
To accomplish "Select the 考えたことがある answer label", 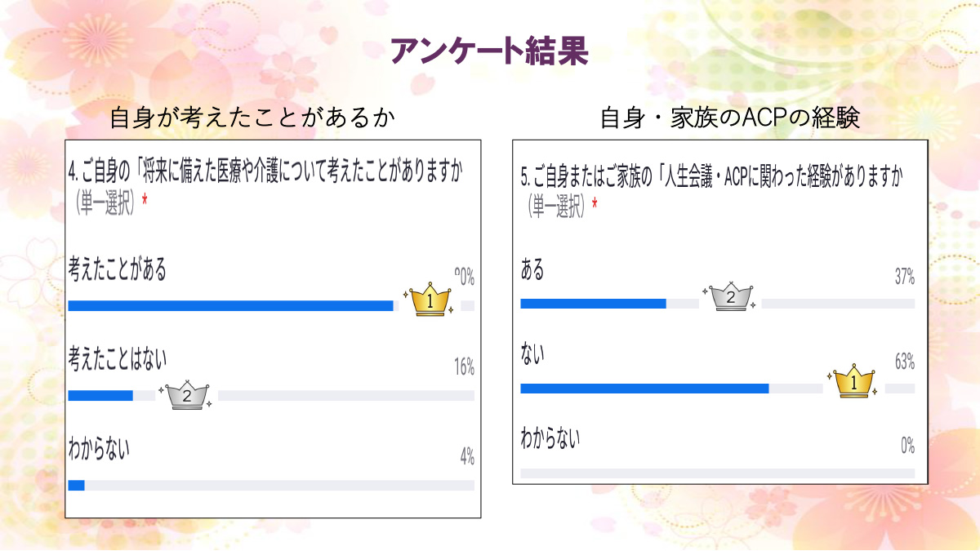I will pyautogui.click(x=118, y=270).
